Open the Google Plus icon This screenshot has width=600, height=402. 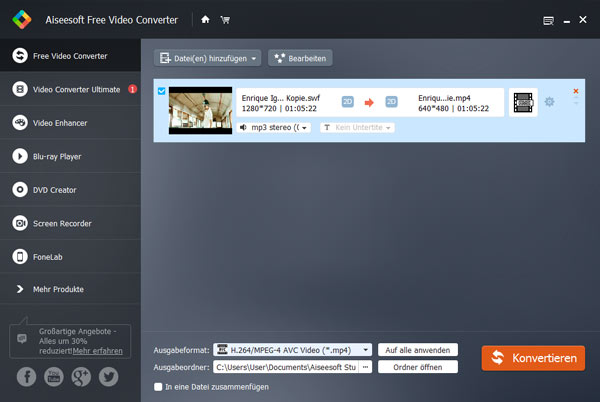(81, 377)
